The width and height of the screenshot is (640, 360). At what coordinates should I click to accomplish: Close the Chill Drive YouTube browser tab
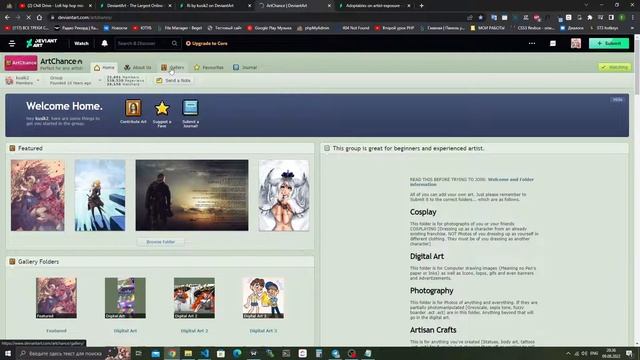pyautogui.click(x=90, y=6)
